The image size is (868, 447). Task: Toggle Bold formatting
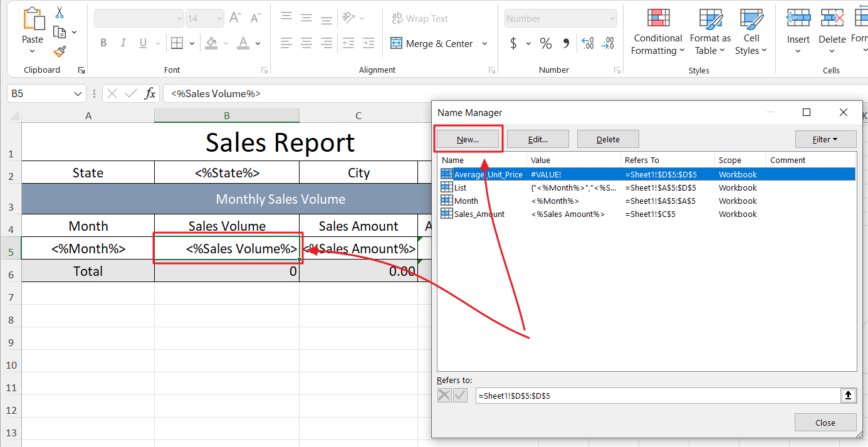coord(103,43)
